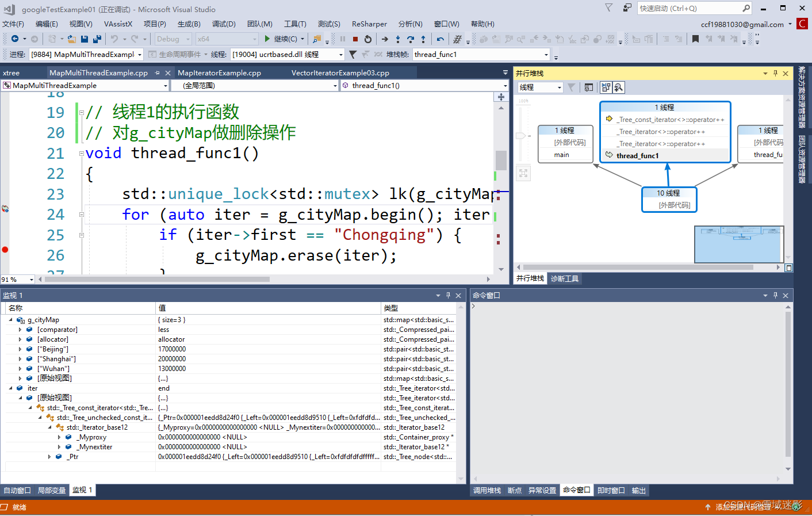Expand the ["Shanghai"] watch entry
Viewport: 812px width, 516px height.
point(20,359)
